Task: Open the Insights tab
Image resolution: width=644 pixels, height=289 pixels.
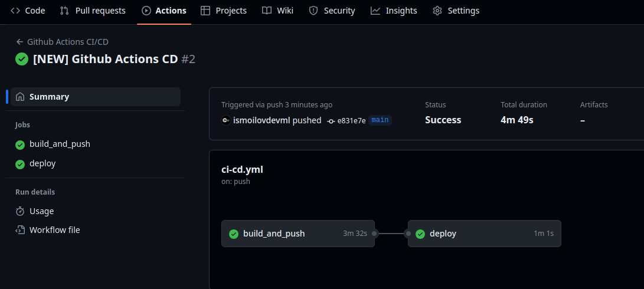Action: (x=394, y=11)
